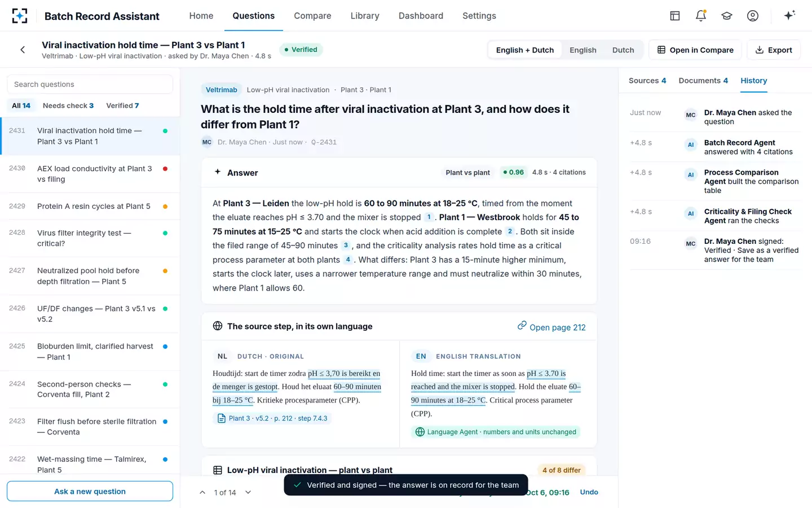Image resolution: width=812 pixels, height=508 pixels.
Task: Open the layout panel icon in header
Action: (675, 16)
